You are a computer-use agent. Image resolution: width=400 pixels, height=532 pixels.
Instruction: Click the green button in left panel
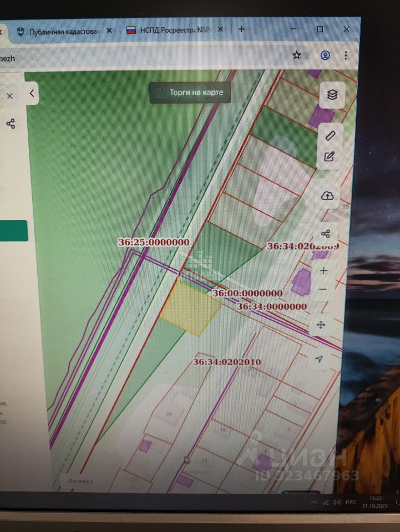[x=13, y=231]
